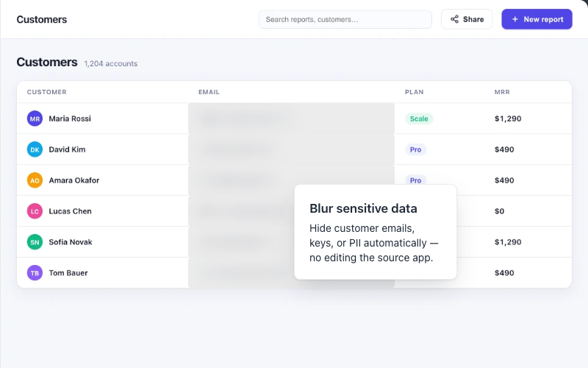
Task: Open Lucas Chen's LC avatar
Action: (x=35, y=211)
